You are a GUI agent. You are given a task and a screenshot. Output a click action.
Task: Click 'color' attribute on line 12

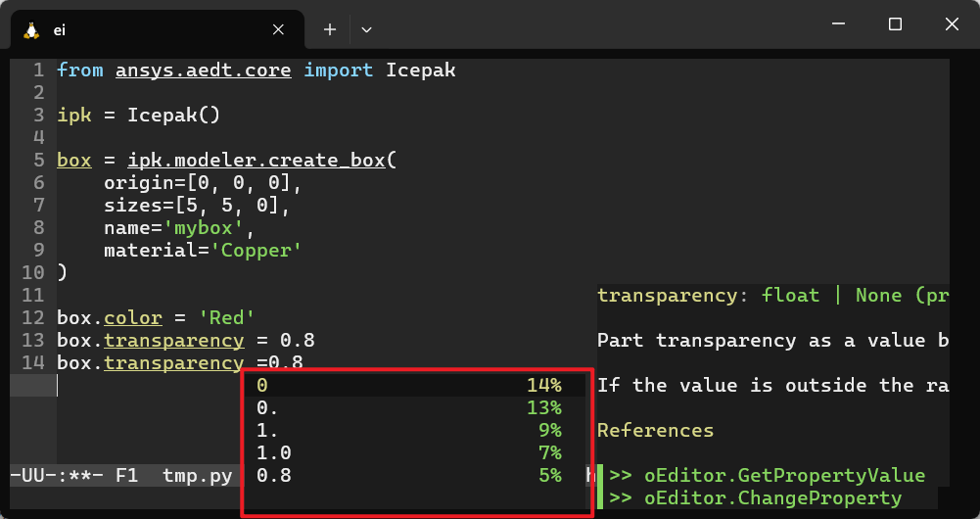(133, 317)
